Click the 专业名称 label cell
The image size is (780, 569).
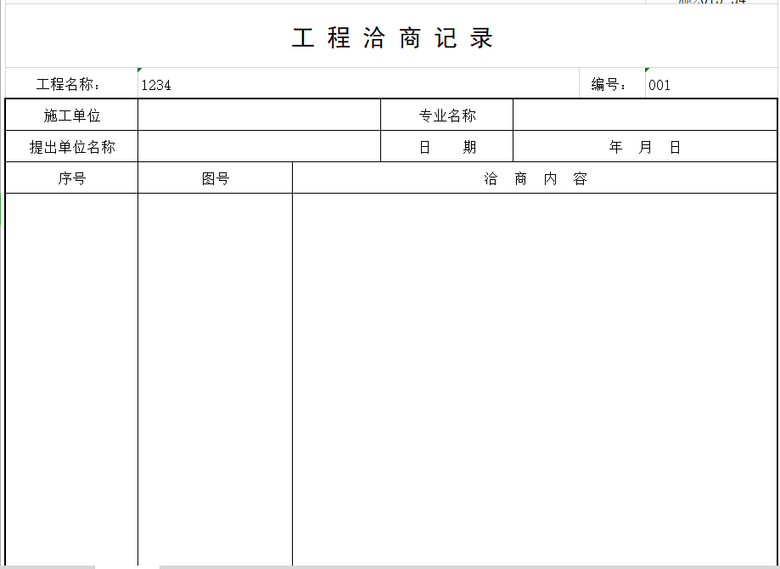[x=447, y=116]
